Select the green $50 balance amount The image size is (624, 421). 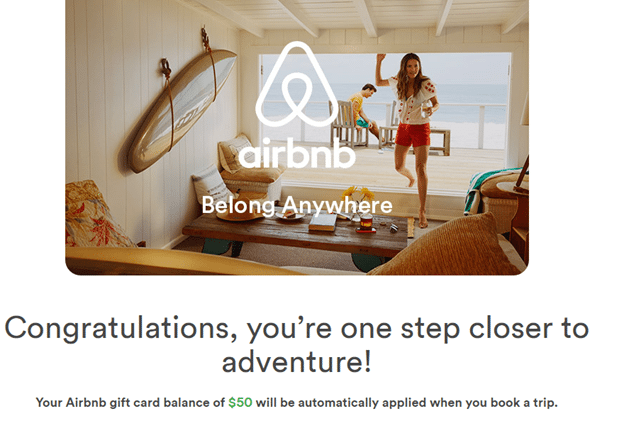tap(240, 402)
